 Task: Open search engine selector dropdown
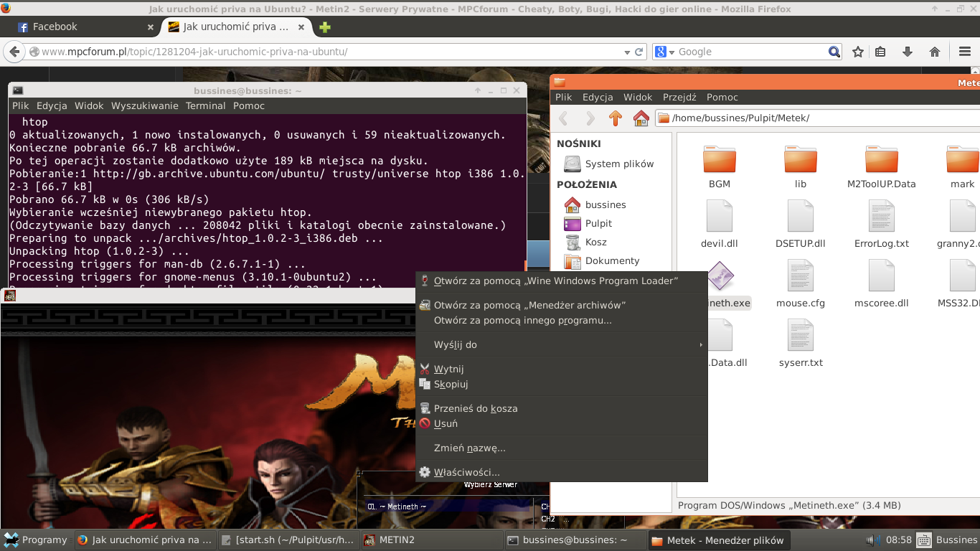pos(665,52)
